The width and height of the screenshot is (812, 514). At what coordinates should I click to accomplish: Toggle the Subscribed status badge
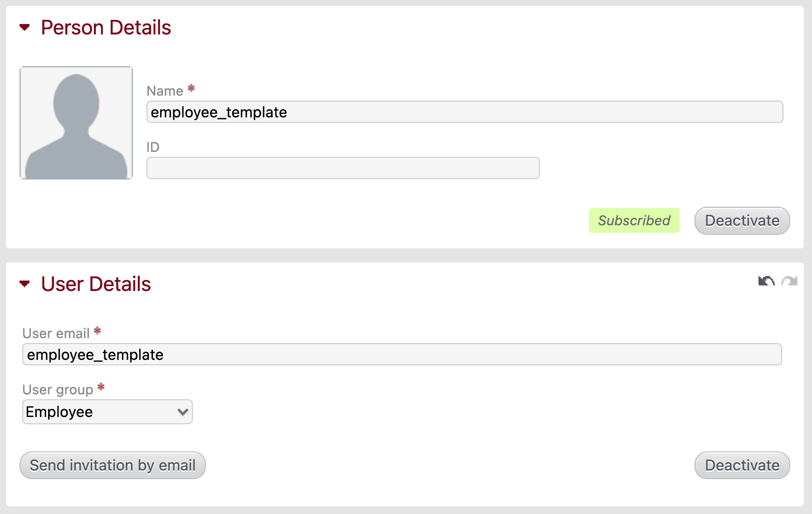pos(634,221)
